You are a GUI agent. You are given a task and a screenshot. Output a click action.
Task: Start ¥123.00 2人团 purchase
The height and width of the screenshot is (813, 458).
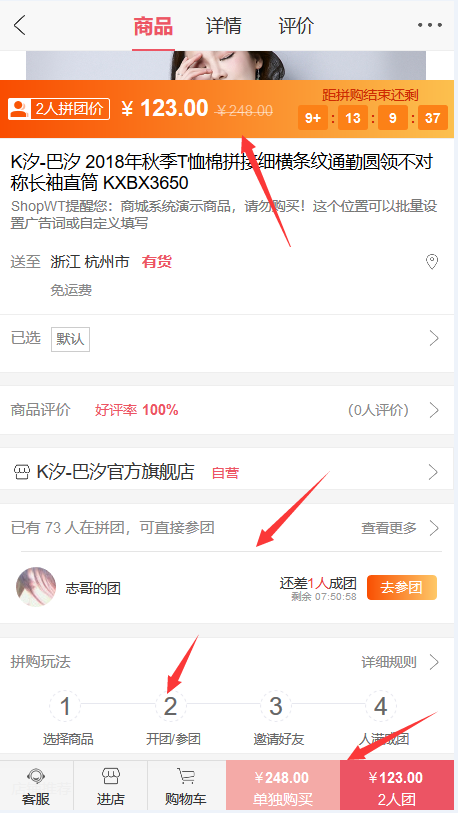[397, 786]
